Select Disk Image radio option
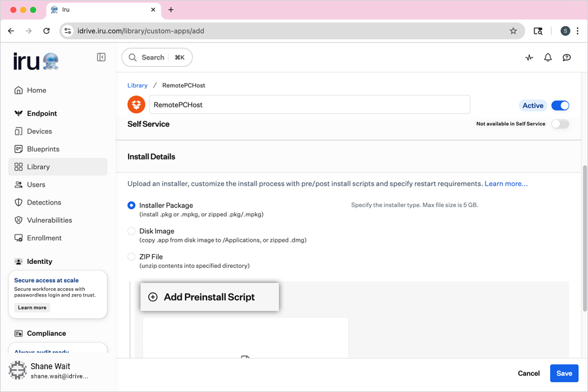588x392 pixels. (131, 231)
